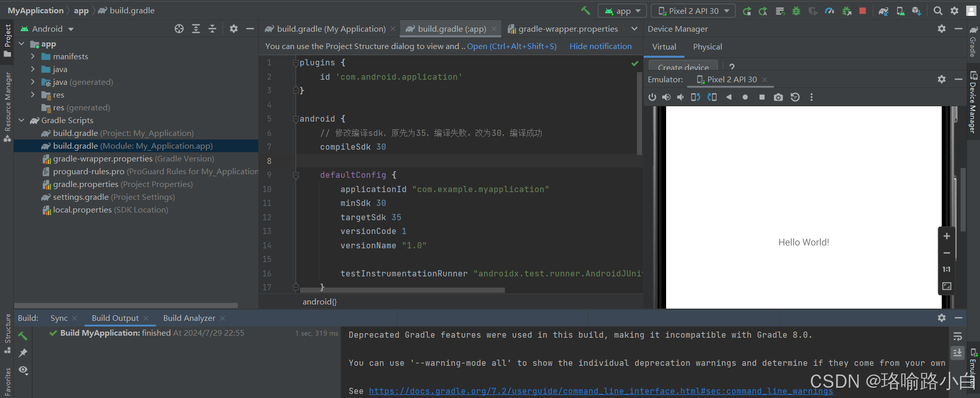Click Device Manager help question mark
980x398 pixels.
tap(732, 67)
